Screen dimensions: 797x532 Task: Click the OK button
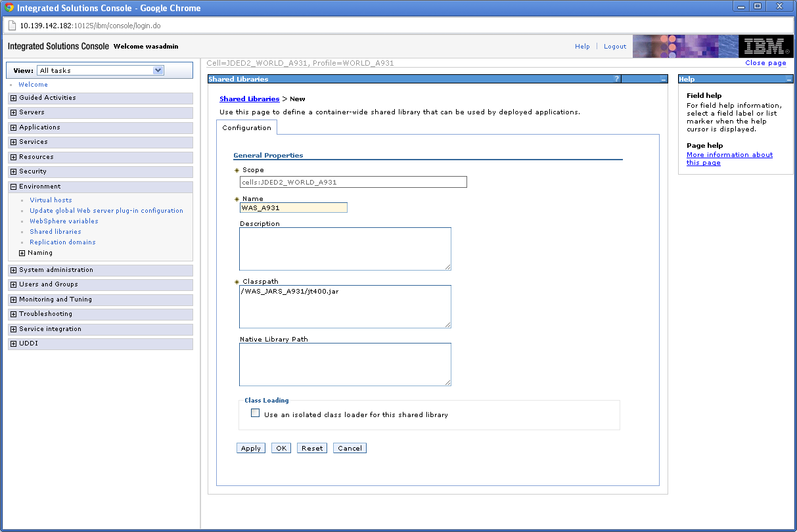click(x=281, y=448)
